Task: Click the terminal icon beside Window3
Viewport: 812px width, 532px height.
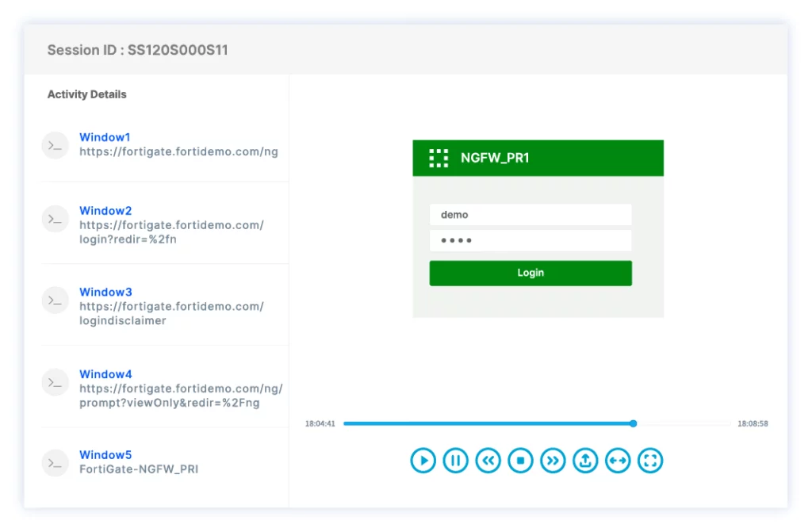Action: coord(55,300)
